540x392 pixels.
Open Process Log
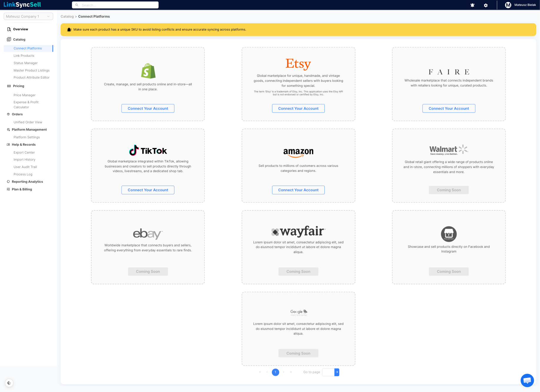coord(23,174)
